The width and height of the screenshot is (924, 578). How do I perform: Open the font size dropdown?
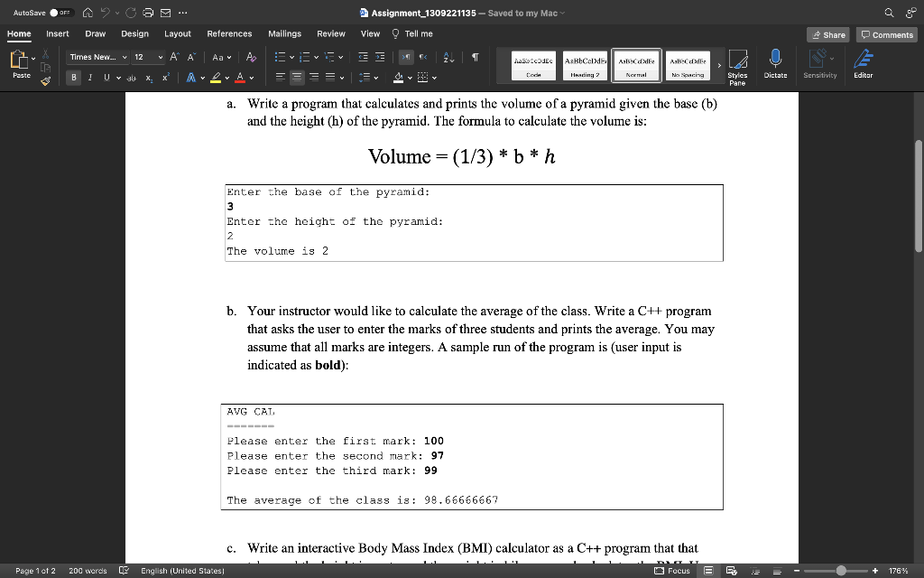click(161, 57)
